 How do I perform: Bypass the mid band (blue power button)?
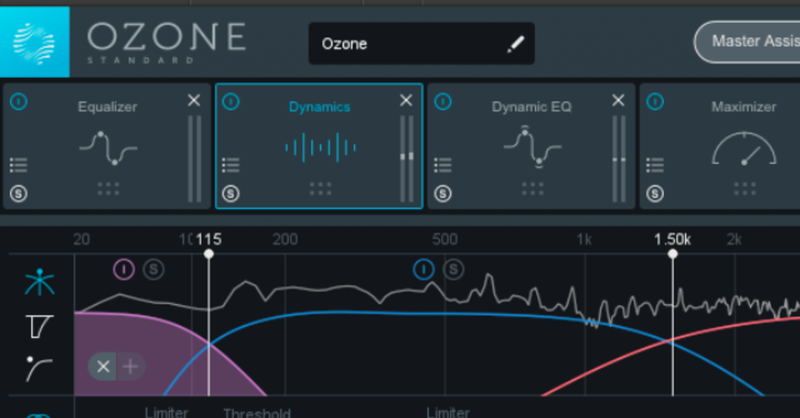424,269
